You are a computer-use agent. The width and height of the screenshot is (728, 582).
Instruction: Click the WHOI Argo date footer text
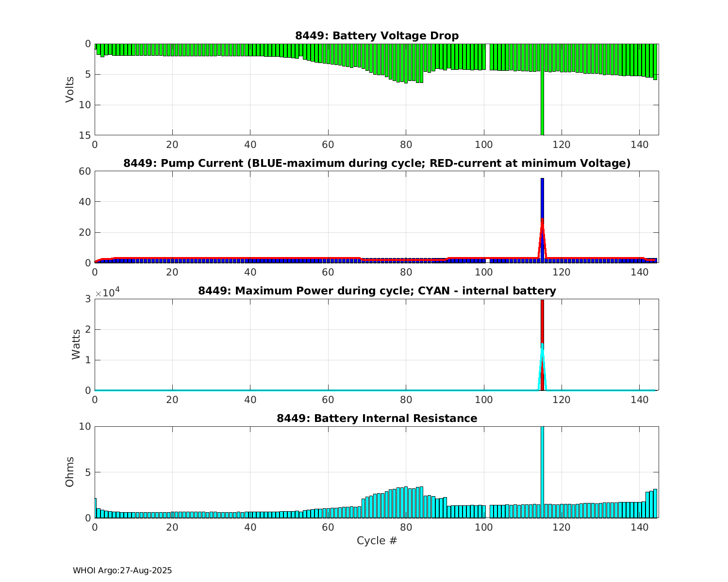click(x=122, y=571)
